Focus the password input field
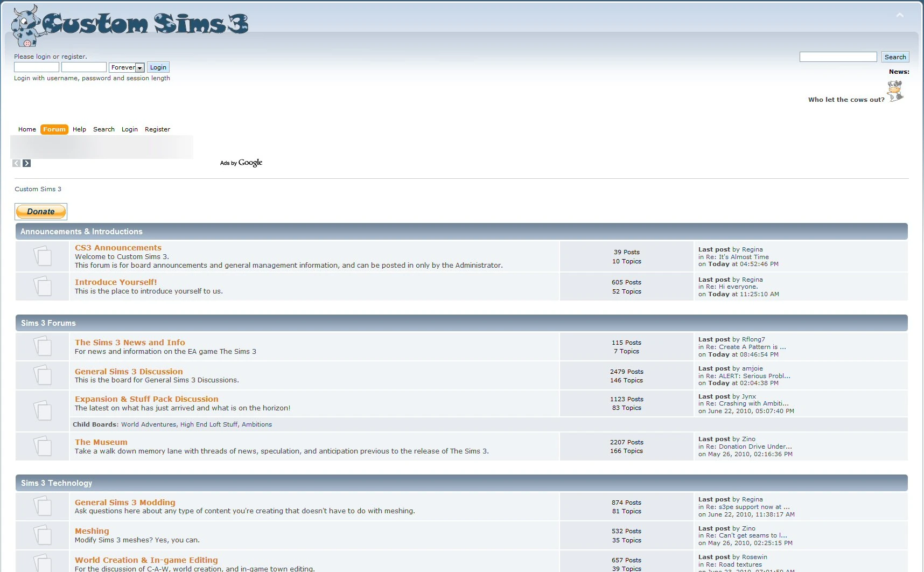 pos(84,67)
